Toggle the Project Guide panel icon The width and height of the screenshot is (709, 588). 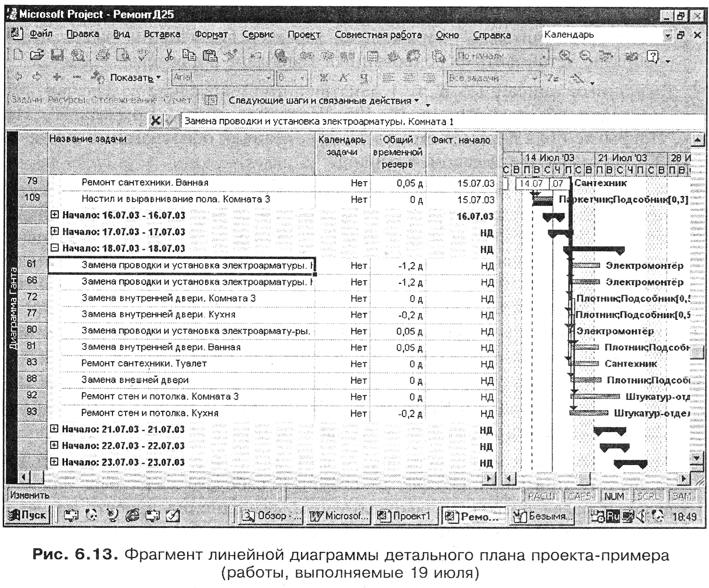point(211,100)
